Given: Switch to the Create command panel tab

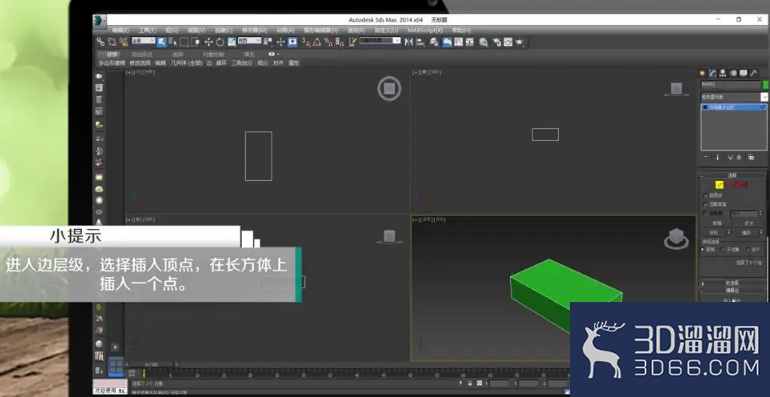Looking at the screenshot, I should click(702, 73).
